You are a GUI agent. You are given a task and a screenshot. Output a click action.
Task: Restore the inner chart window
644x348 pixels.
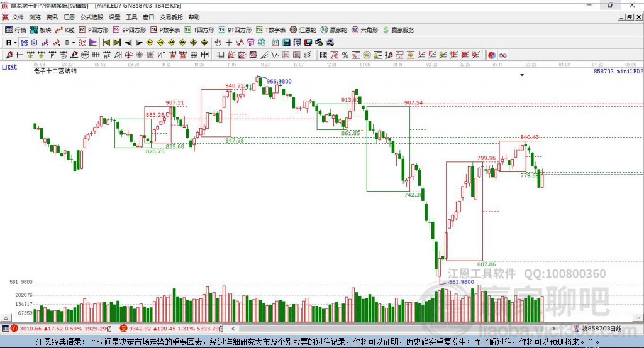pyautogui.click(x=629, y=17)
